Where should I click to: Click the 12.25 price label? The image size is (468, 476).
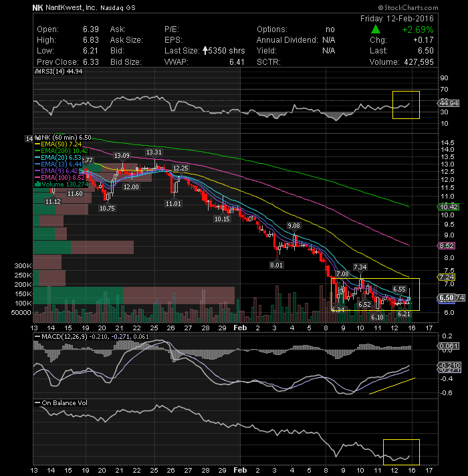pos(181,168)
